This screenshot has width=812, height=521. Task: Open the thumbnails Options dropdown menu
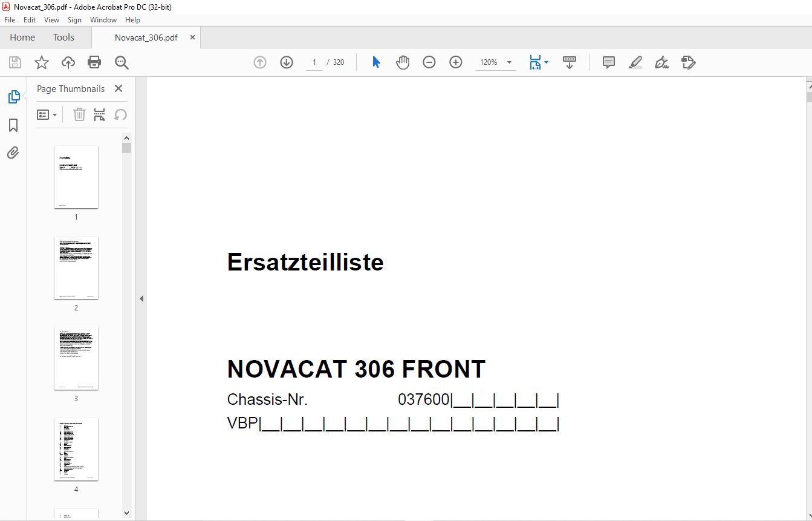coord(47,114)
